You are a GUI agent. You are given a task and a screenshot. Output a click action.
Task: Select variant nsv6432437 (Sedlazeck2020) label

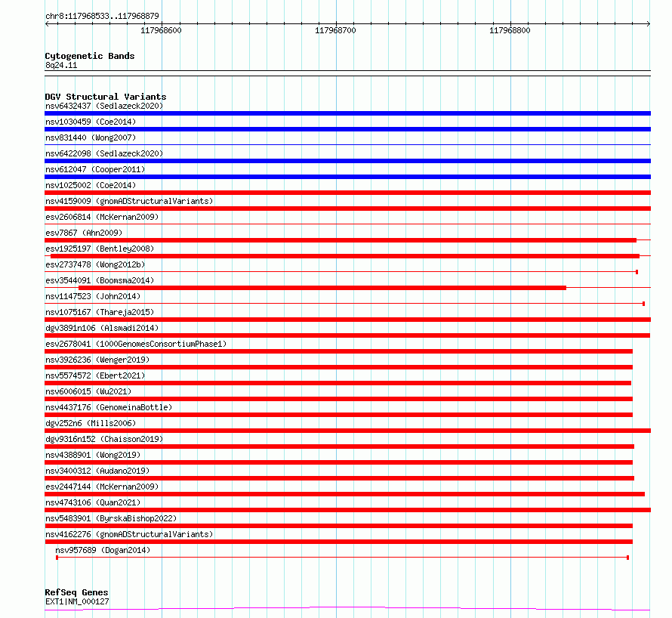104,106
